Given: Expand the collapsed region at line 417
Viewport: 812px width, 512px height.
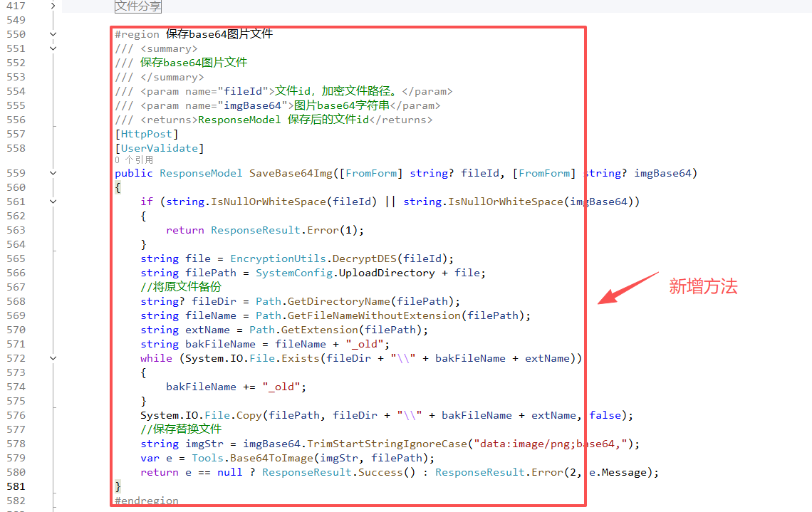Looking at the screenshot, I should [53, 6].
